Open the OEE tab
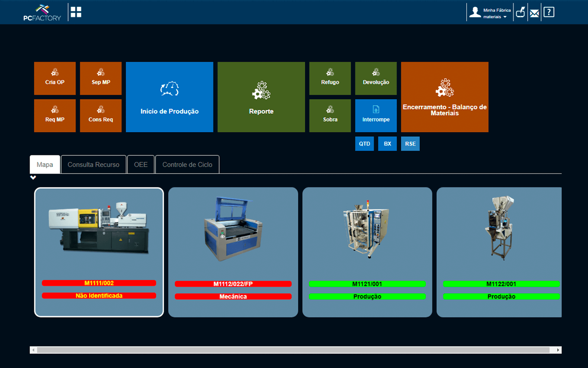This screenshot has height=368, width=588. [x=141, y=165]
